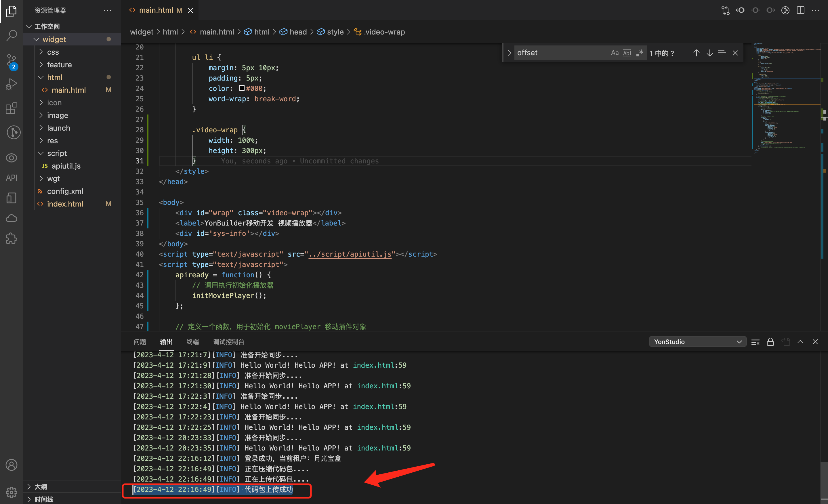This screenshot has height=504, width=828.
Task: Clear the output panel log
Action: click(x=755, y=342)
